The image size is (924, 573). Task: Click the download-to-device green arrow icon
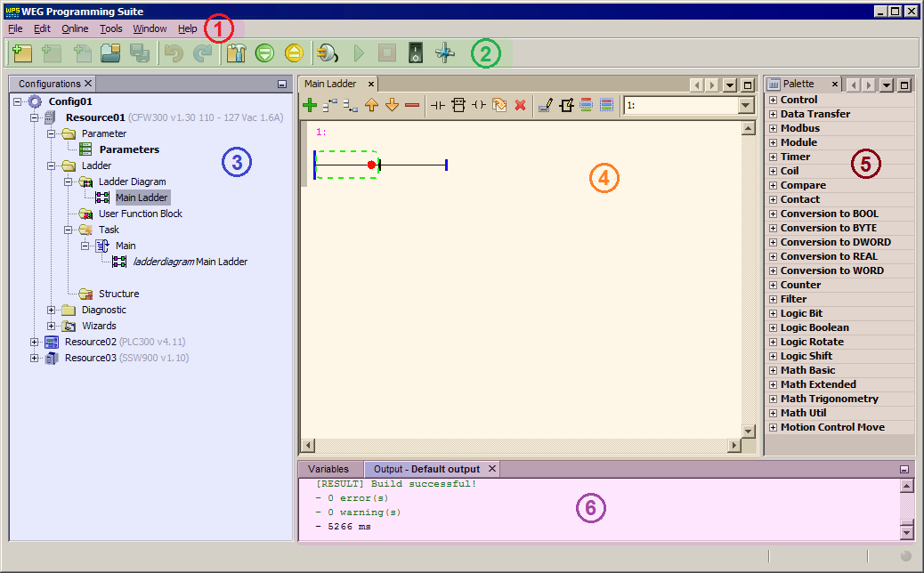pos(265,52)
